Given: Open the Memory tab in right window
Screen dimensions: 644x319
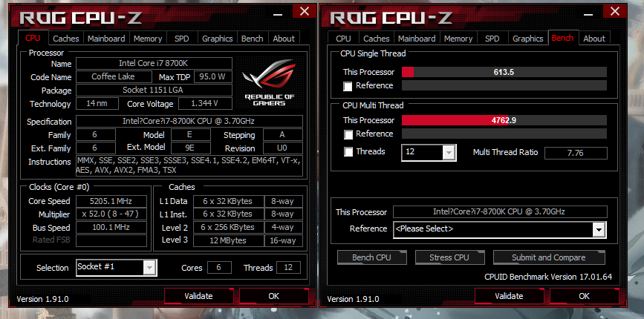Looking at the screenshot, I should [x=458, y=39].
